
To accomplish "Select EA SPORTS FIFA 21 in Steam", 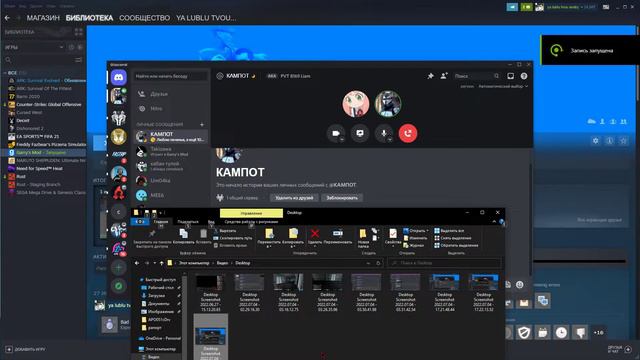I will point(37,137).
